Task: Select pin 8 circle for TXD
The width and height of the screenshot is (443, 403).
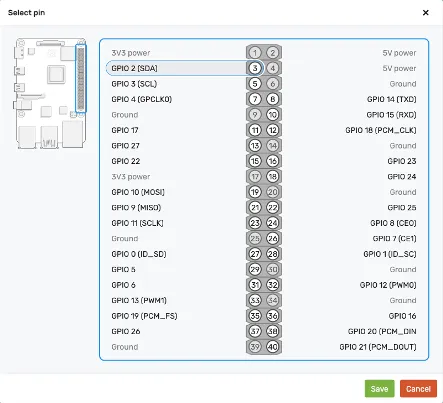Action: tap(273, 99)
